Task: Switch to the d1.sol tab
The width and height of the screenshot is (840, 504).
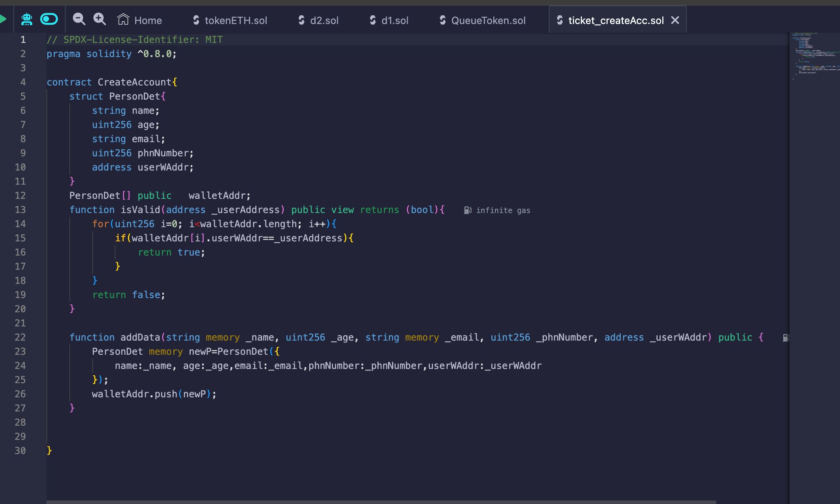Action: point(388,20)
